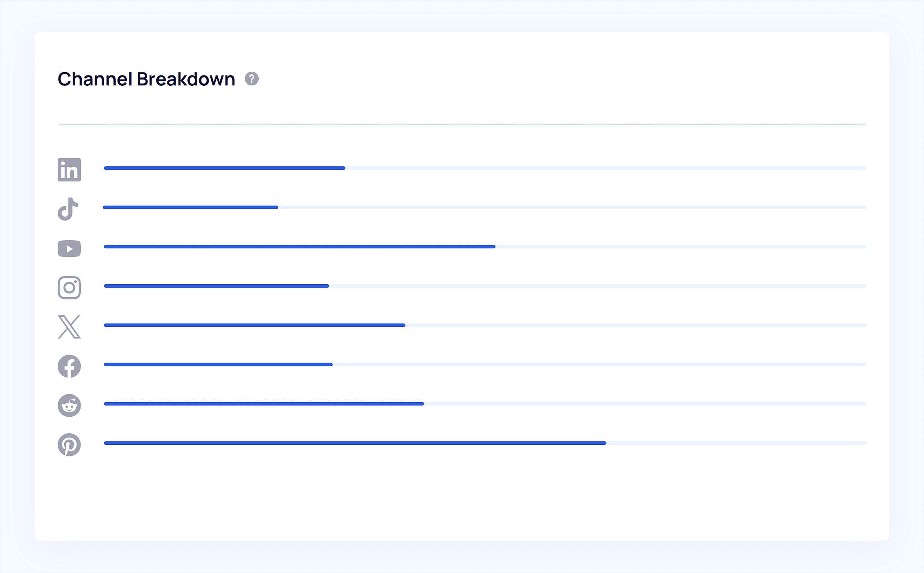This screenshot has width=924, height=573.
Task: Click the Reddit channel icon
Action: 69,406
